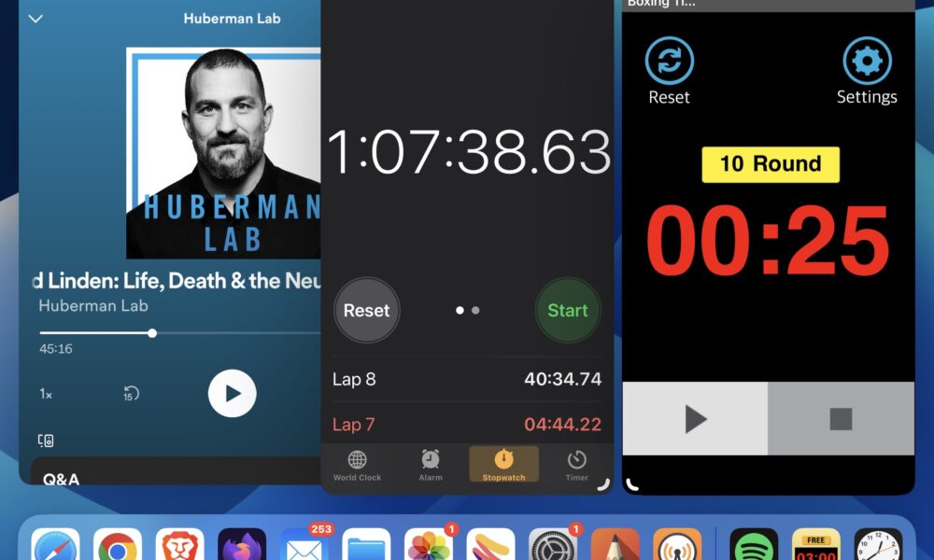Select the Stopwatch tab

(x=504, y=465)
